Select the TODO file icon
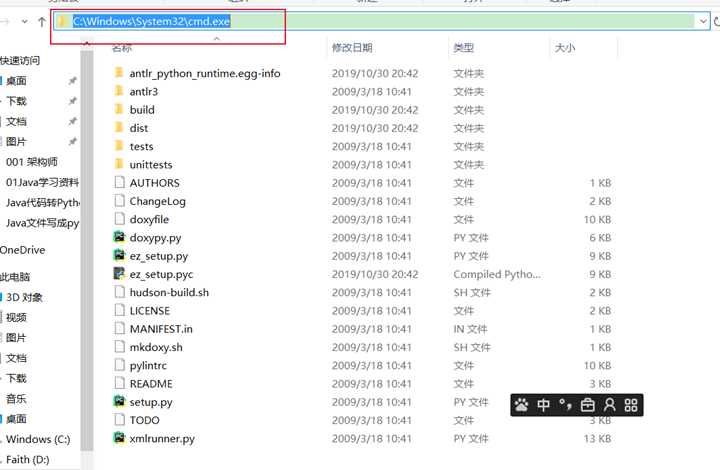This screenshot has height=470, width=720. point(119,420)
